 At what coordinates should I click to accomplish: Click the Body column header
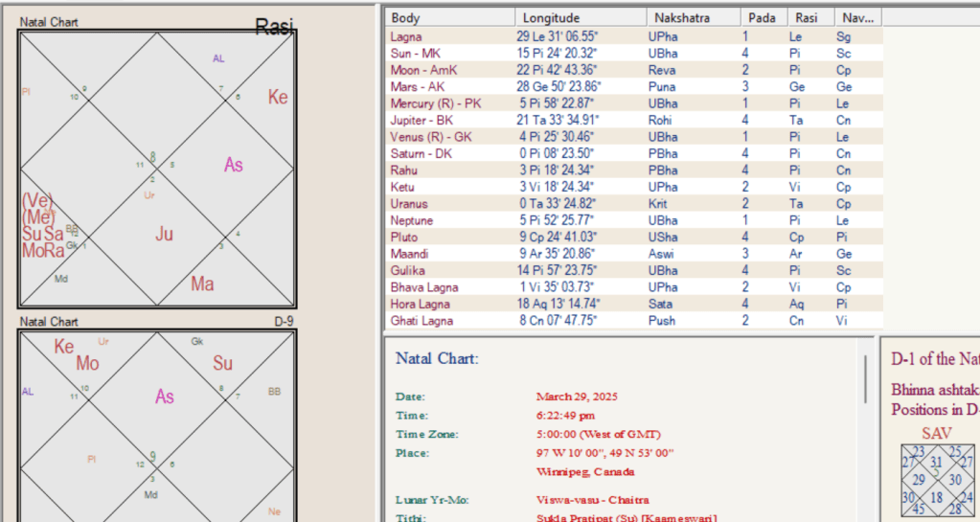(405, 18)
